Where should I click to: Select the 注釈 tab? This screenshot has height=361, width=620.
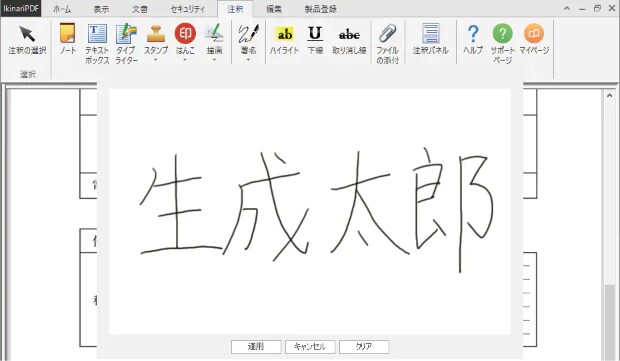pyautogui.click(x=235, y=9)
